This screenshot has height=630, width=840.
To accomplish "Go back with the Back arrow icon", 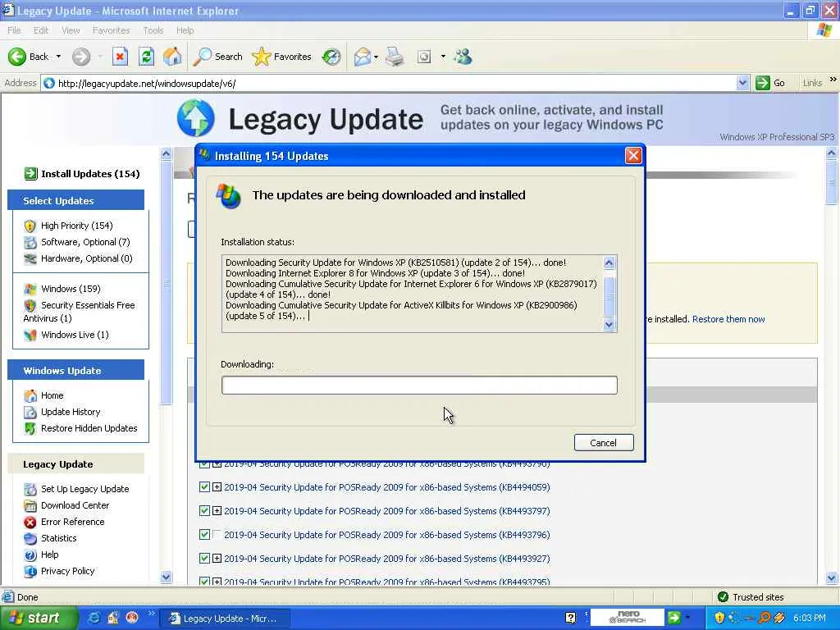I will click(17, 57).
